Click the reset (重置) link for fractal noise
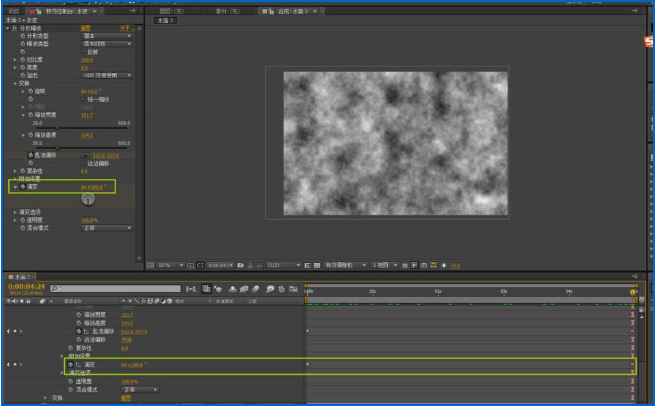The image size is (655, 406). (x=85, y=28)
